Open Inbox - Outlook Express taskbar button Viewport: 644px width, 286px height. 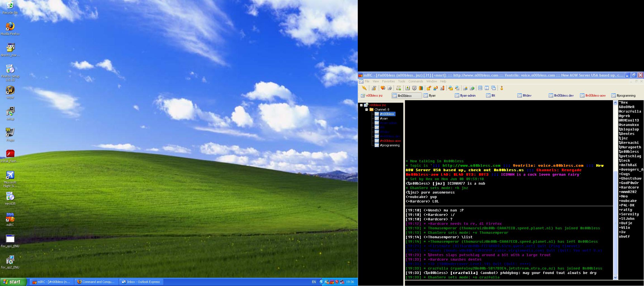pyautogui.click(x=141, y=282)
